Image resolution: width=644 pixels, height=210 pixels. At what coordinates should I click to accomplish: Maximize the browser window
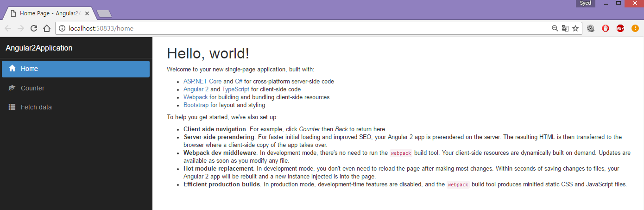coord(618,3)
